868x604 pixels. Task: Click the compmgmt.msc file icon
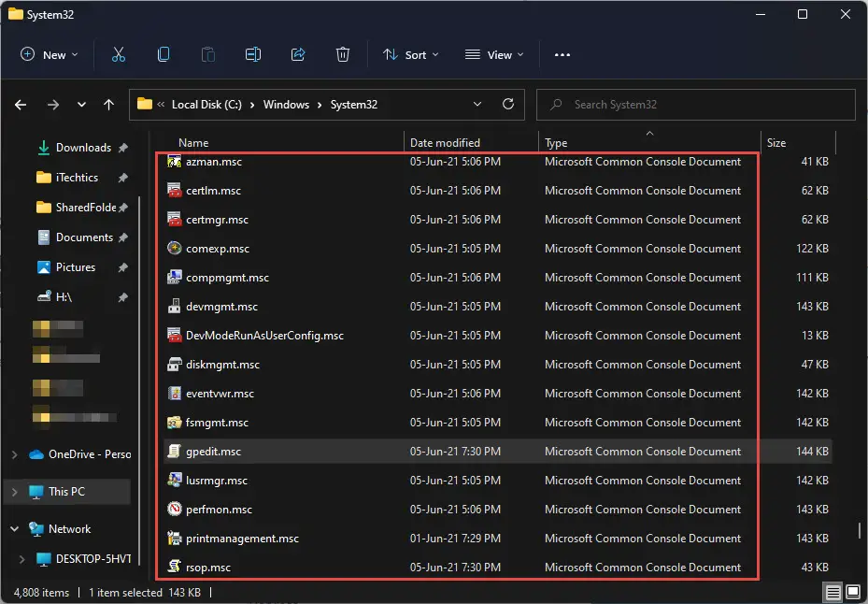click(x=175, y=277)
